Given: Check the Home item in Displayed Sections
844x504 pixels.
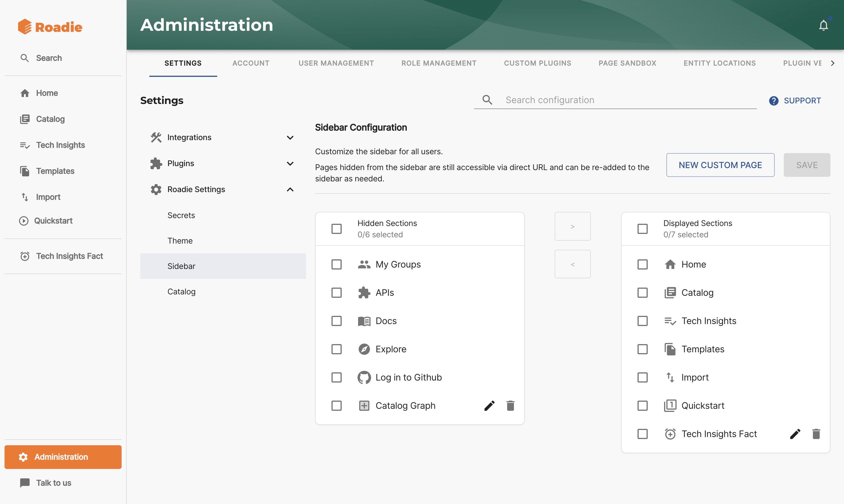Looking at the screenshot, I should (x=642, y=264).
